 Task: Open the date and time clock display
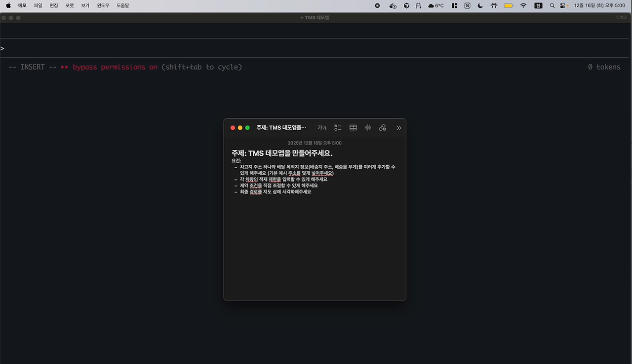coord(599,5)
